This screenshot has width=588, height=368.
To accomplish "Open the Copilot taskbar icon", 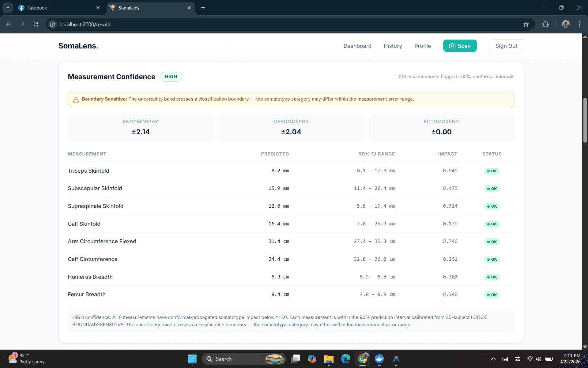I will click(x=312, y=359).
